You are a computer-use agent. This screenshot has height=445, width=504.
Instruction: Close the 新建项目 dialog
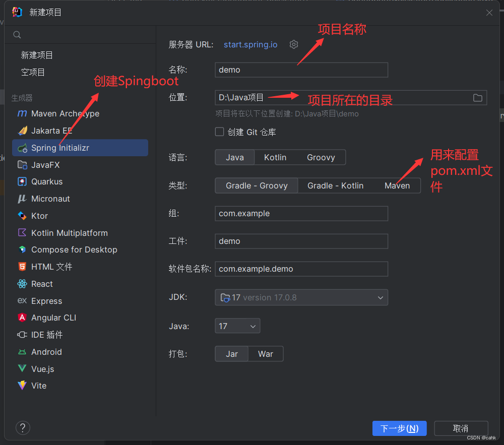coord(489,13)
